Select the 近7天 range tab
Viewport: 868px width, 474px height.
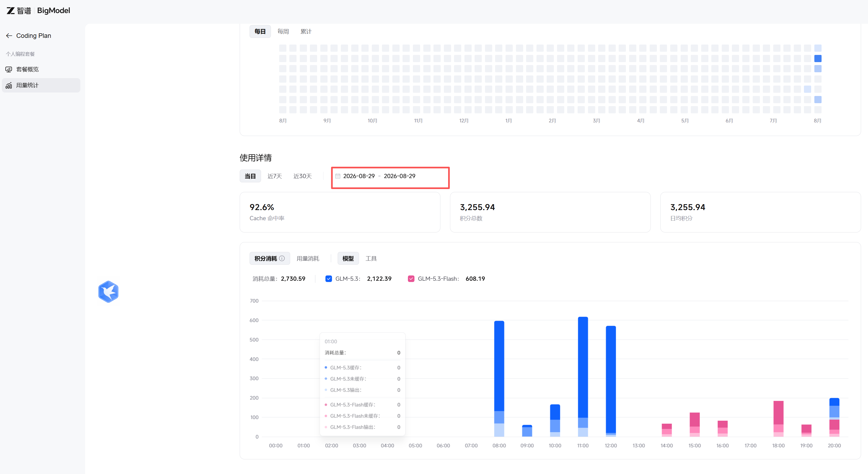(275, 176)
